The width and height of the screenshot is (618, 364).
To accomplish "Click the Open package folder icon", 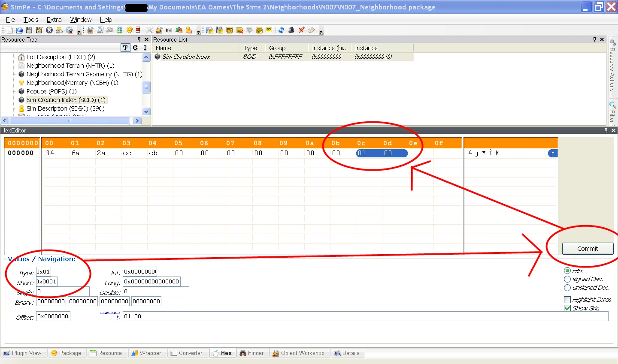I will (20, 30).
